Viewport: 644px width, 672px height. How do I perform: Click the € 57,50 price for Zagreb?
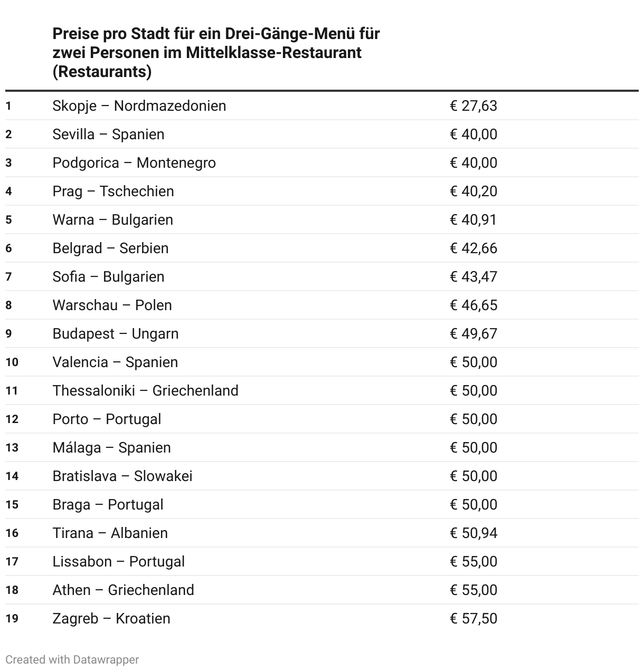473,619
